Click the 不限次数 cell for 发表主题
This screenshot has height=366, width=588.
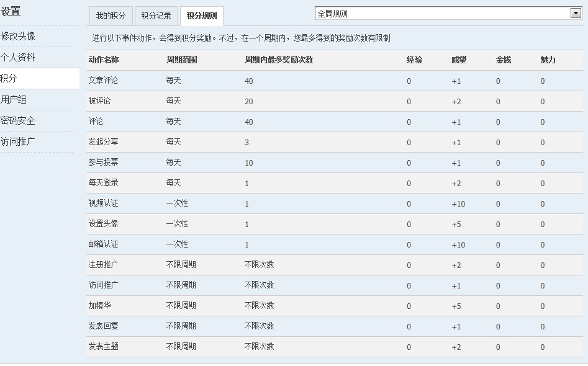pos(259,347)
